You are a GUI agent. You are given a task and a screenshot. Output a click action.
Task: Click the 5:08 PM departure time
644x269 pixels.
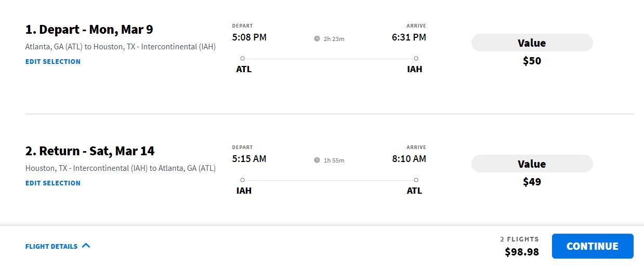249,37
